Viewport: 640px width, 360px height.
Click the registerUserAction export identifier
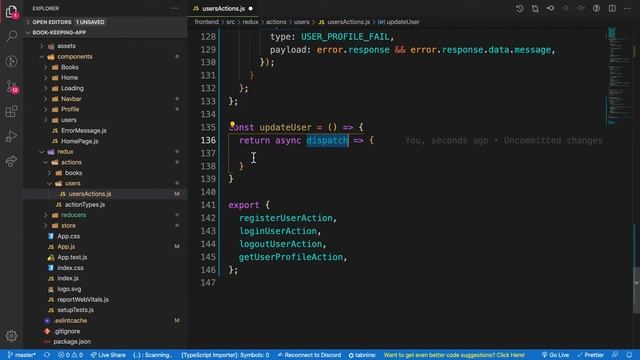click(286, 218)
